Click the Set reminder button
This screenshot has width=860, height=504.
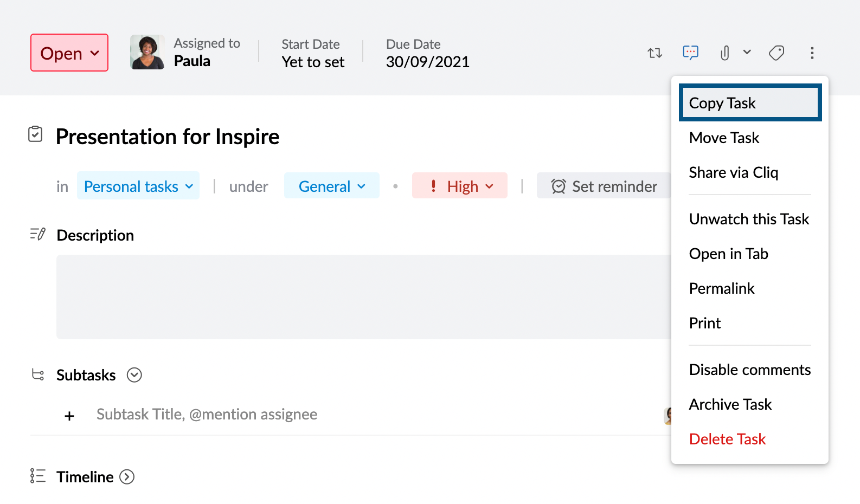604,186
